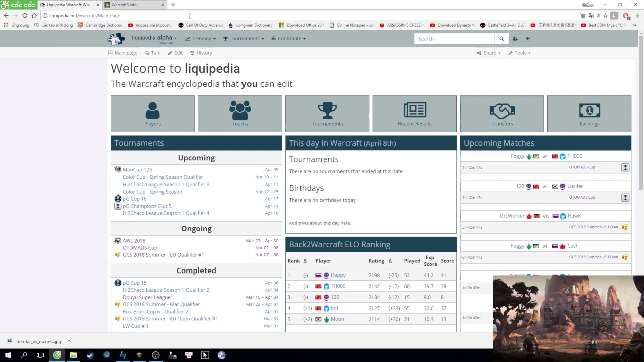Open player Lucifer in Upcoming Matches
Screen dimensions: 644x362
[x=575, y=186]
